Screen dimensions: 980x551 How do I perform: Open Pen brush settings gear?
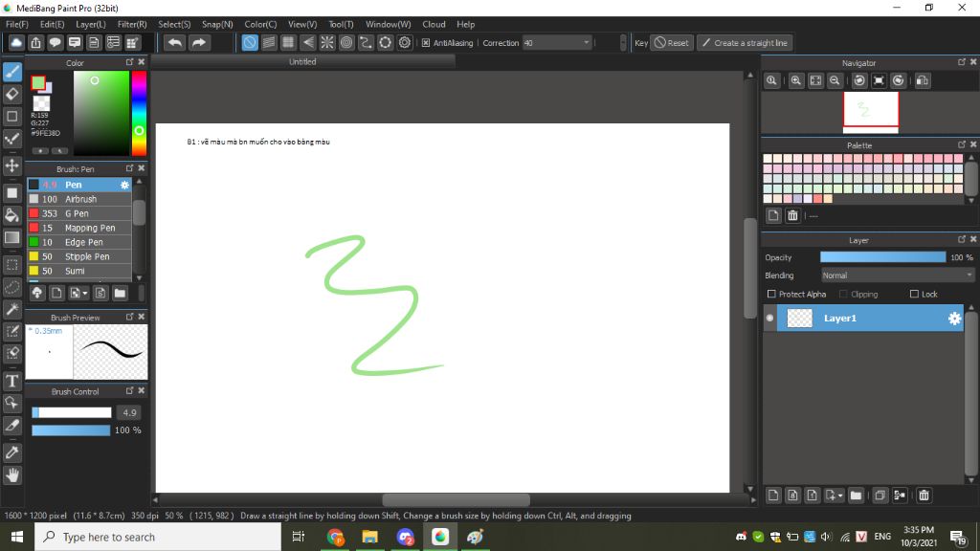(x=124, y=185)
